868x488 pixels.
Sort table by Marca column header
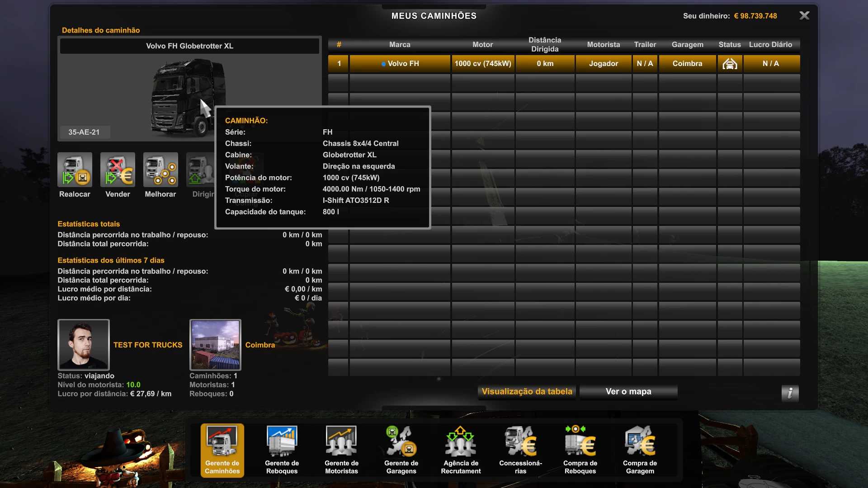coord(400,45)
